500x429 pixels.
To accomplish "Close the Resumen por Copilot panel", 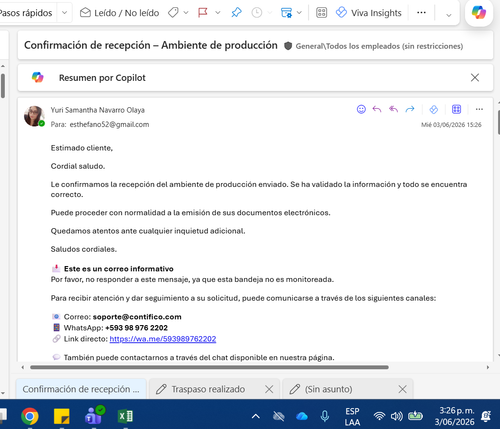I will pos(475,78).
